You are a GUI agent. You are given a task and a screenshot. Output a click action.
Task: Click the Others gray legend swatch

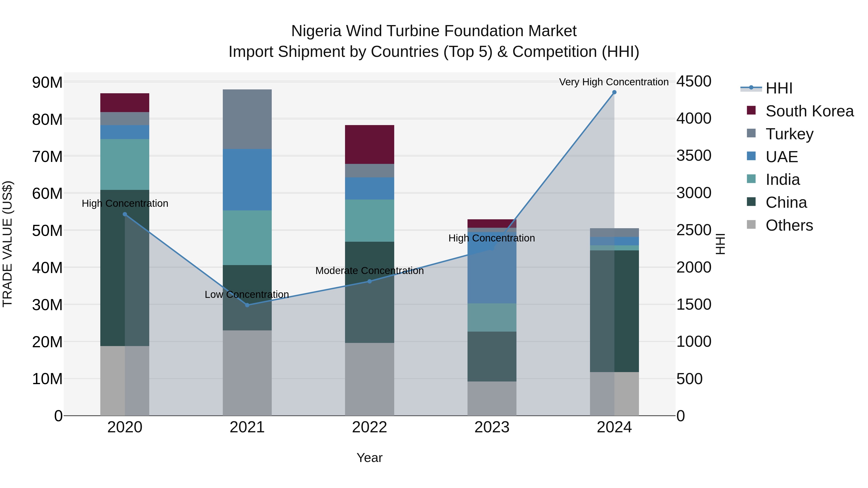(x=751, y=224)
